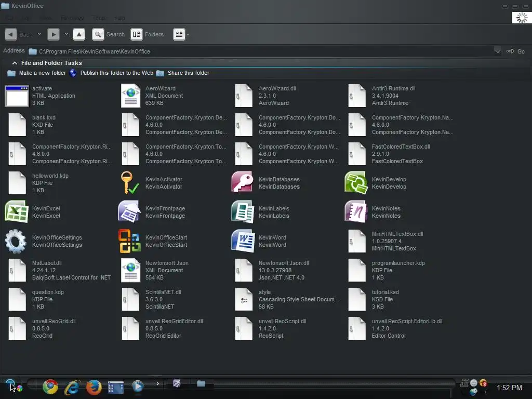
Task: Select the unvell.ReoGrid.dll file icon
Action: point(17,328)
